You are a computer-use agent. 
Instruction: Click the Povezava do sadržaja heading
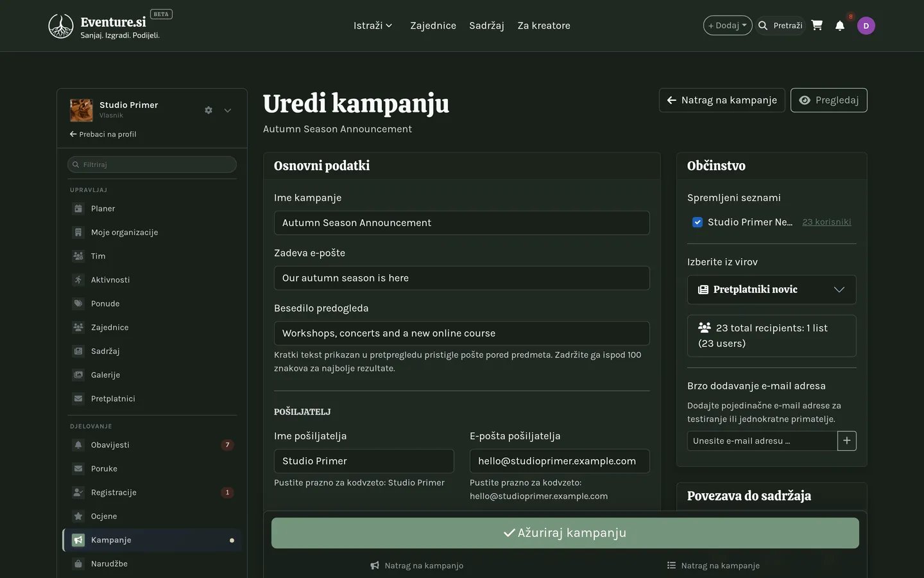point(749,496)
